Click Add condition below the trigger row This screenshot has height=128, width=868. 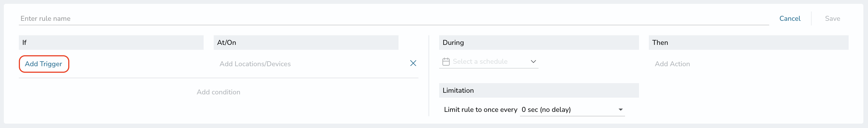218,92
